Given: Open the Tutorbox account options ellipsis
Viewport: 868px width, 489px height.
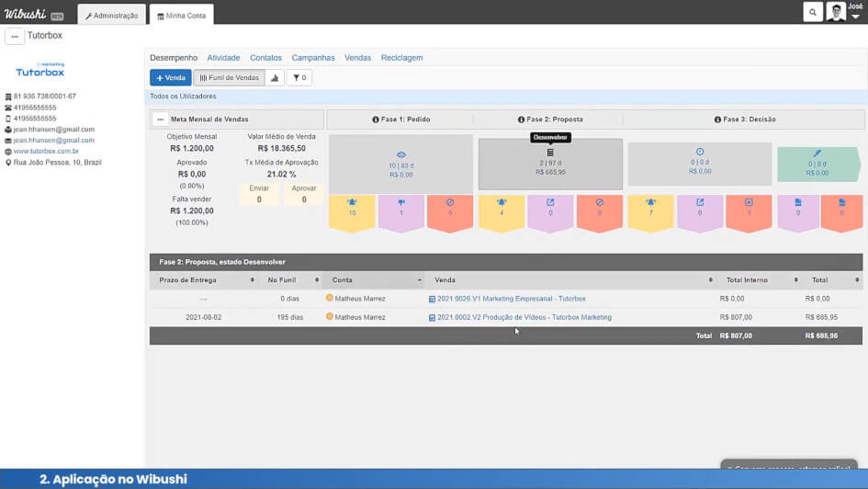Looking at the screenshot, I should (x=15, y=36).
